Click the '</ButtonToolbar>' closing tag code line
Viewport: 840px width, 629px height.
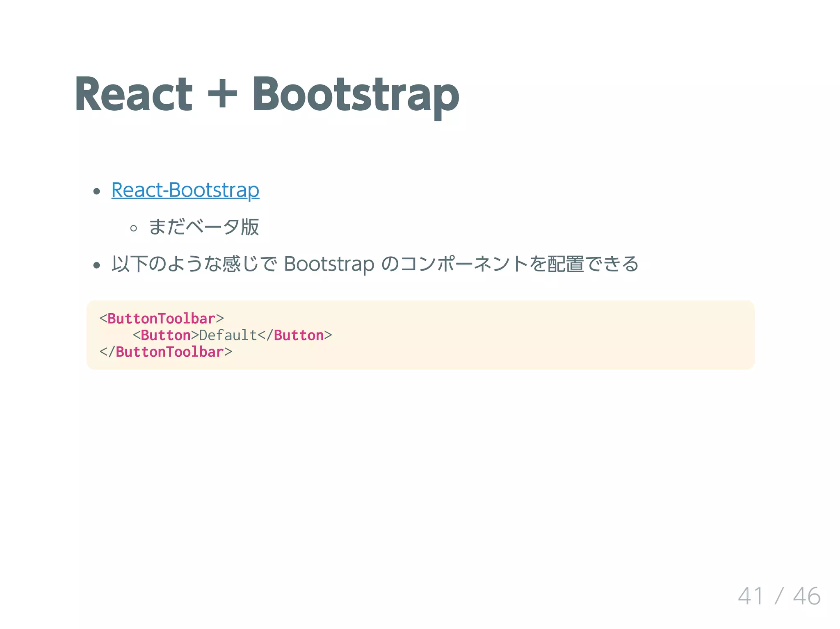click(166, 352)
